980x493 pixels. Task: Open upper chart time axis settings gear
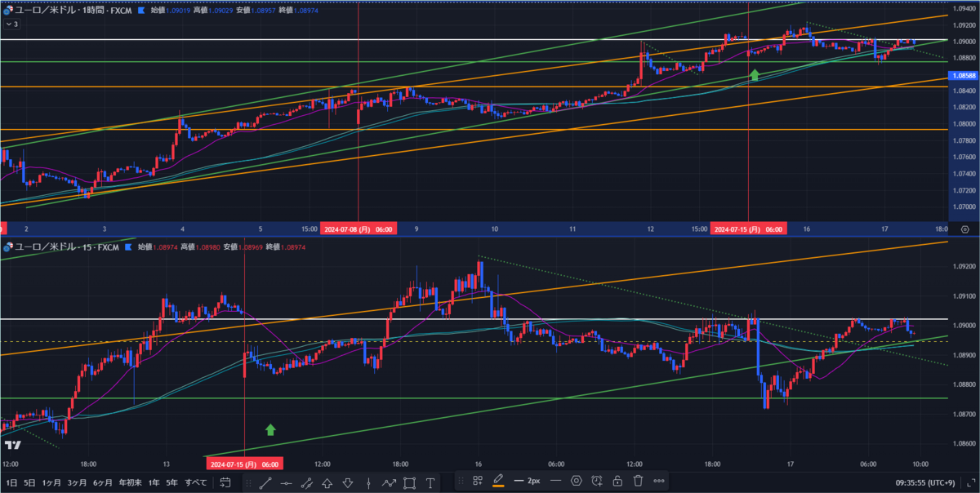[964, 230]
